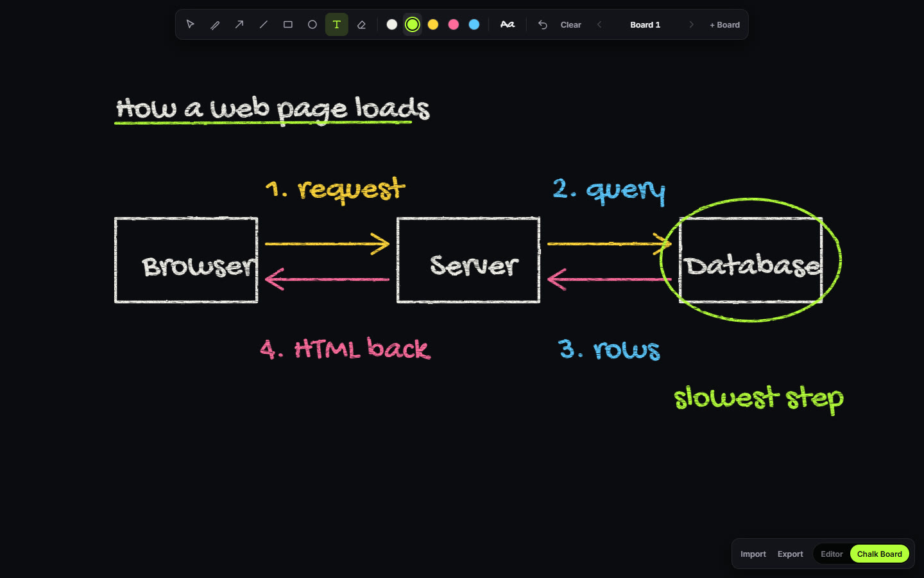This screenshot has width=924, height=578.
Task: Choose the circle shape tool
Action: (312, 24)
